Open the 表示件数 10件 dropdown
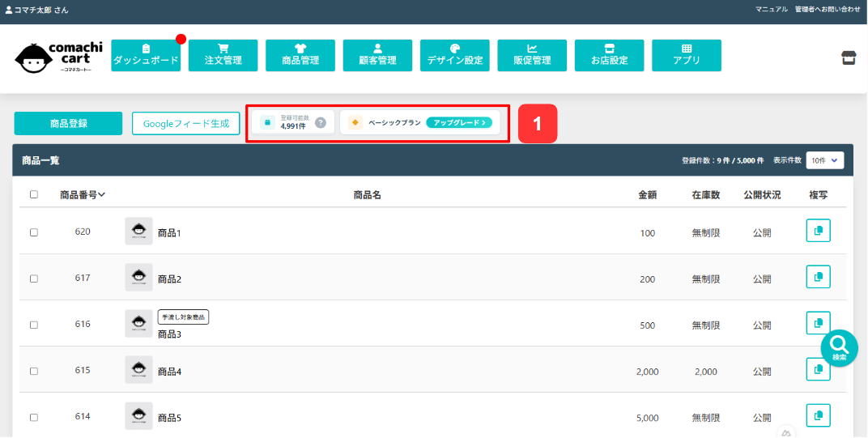This screenshot has width=868, height=438. (825, 160)
